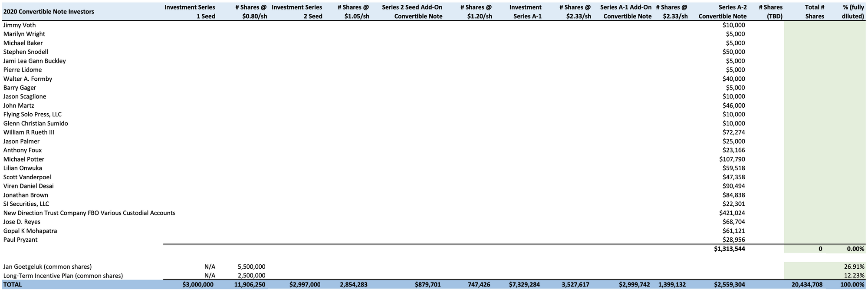Select John Martz's $46,000 amount
Viewport: 868px width, 293px height.
(734, 105)
